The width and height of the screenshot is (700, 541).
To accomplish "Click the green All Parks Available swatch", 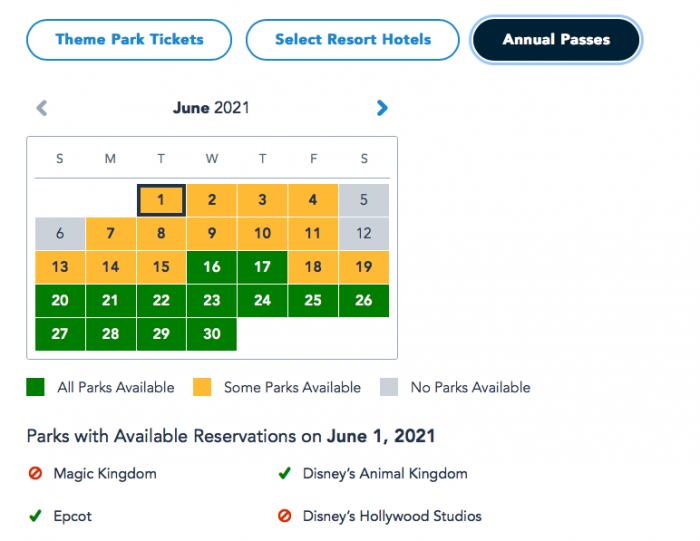I will (35, 388).
